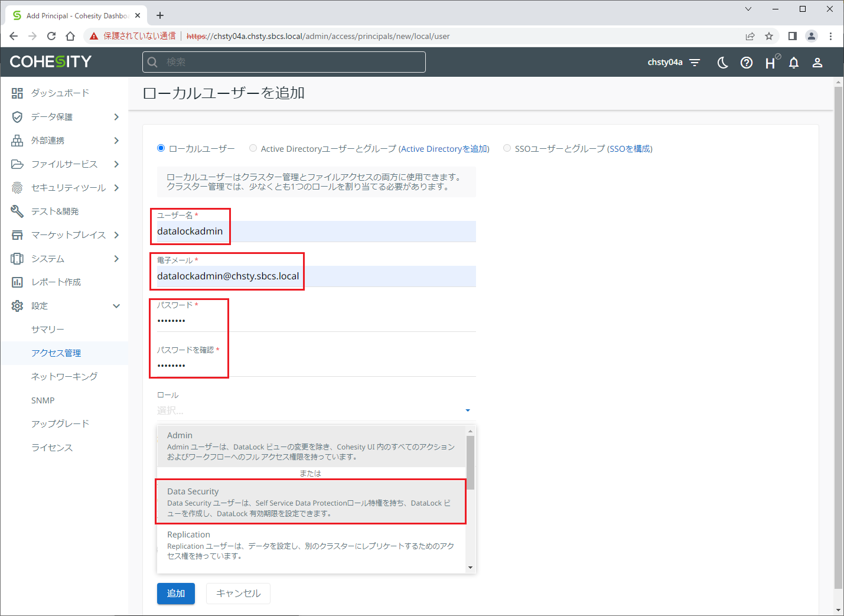Focus the 検索 search field
The height and width of the screenshot is (616, 844).
pyautogui.click(x=284, y=62)
